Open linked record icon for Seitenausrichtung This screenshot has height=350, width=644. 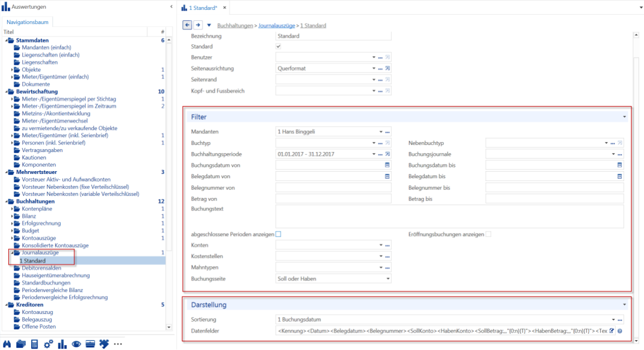click(387, 69)
